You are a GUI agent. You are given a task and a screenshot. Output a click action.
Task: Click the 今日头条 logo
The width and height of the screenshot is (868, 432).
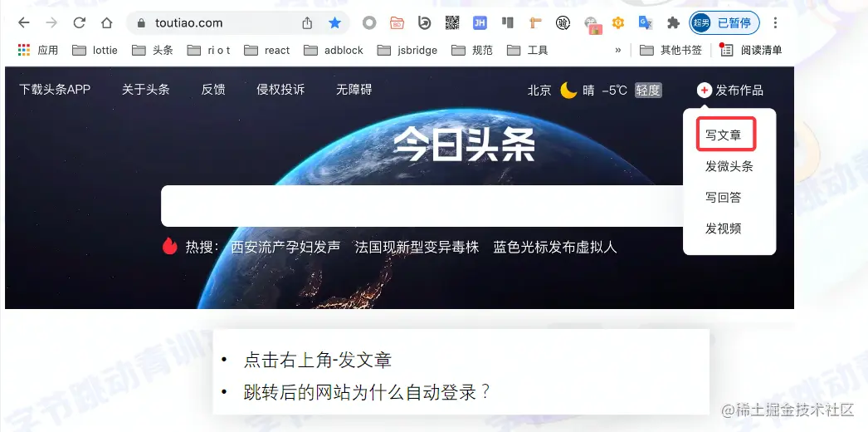[465, 145]
